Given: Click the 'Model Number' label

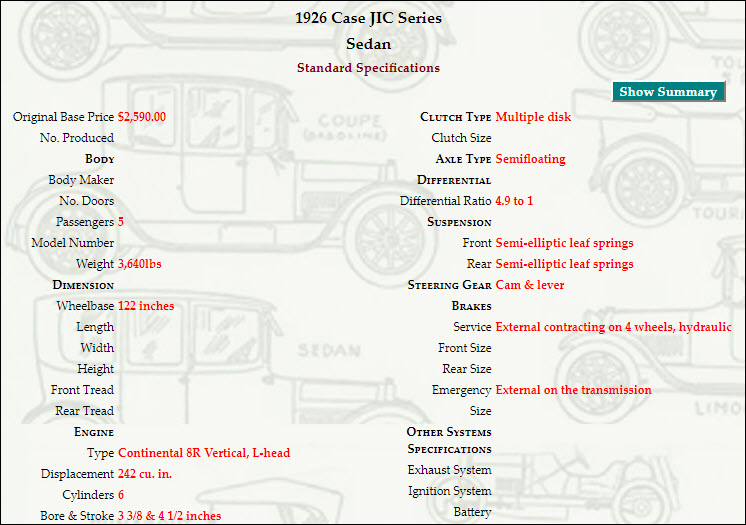Looking at the screenshot, I should tap(73, 243).
